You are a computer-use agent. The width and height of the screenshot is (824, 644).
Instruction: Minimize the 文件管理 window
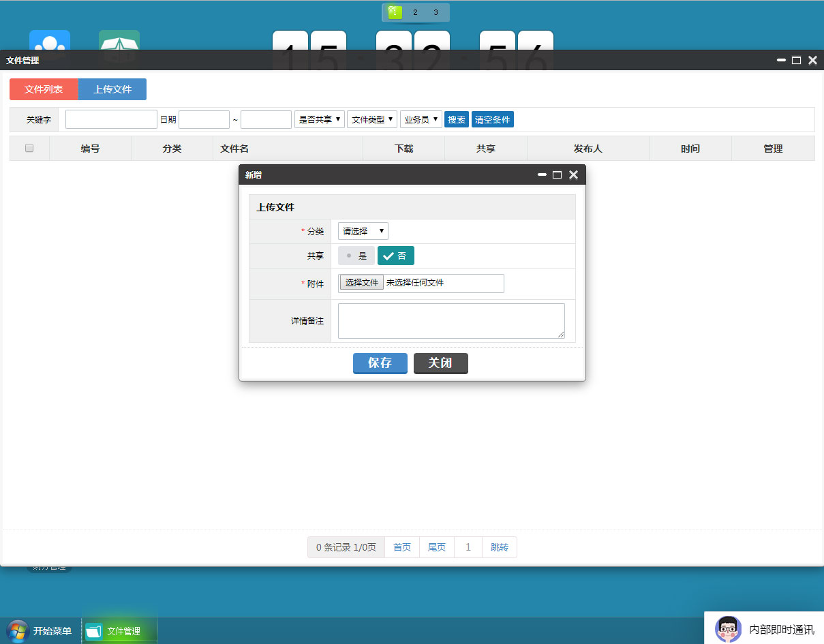(x=781, y=61)
